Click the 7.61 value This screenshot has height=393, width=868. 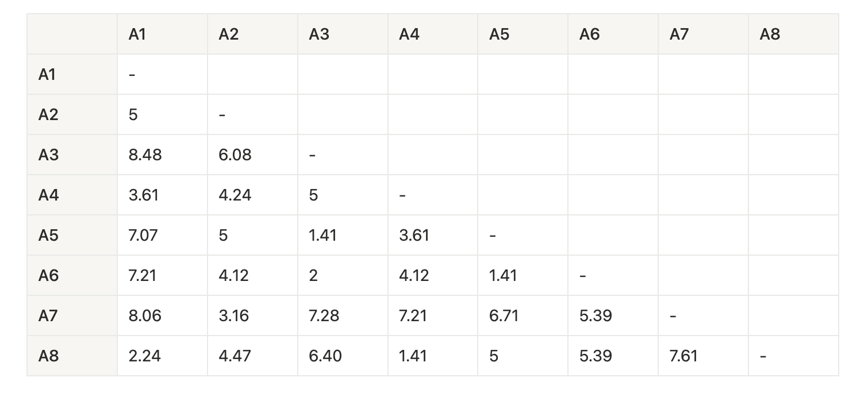683,356
